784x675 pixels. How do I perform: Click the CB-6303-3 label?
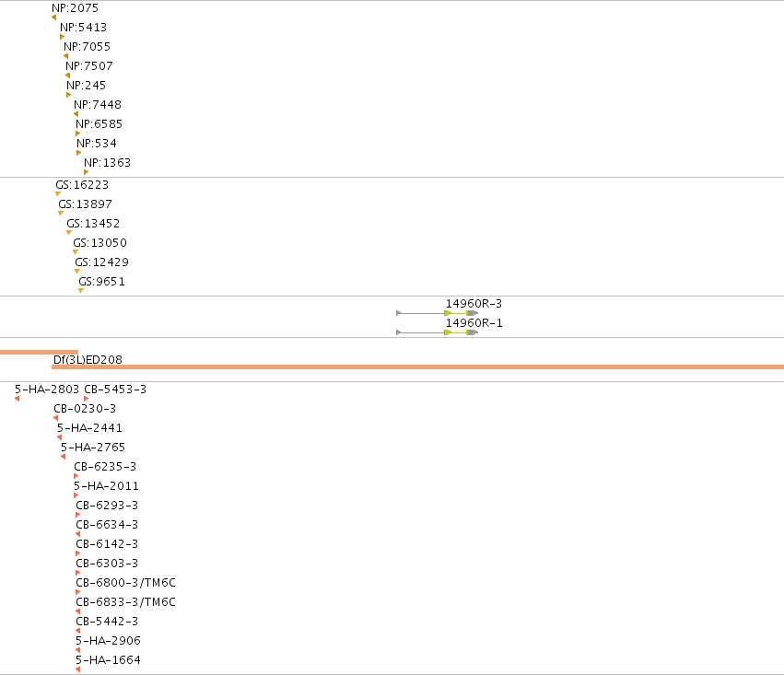107,564
